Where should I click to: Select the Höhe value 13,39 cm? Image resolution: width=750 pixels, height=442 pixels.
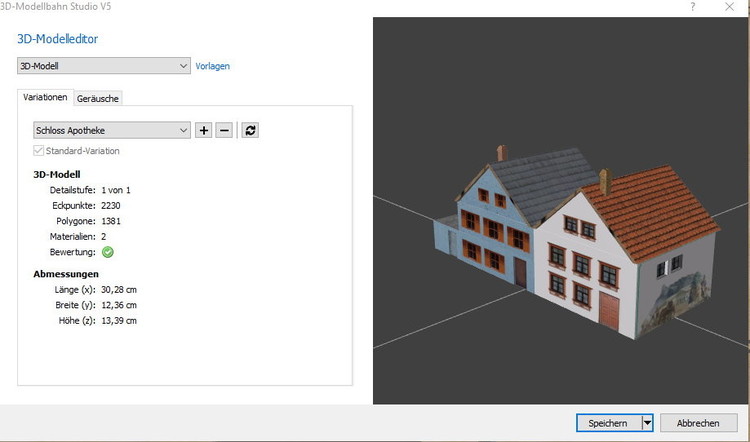click(x=119, y=320)
